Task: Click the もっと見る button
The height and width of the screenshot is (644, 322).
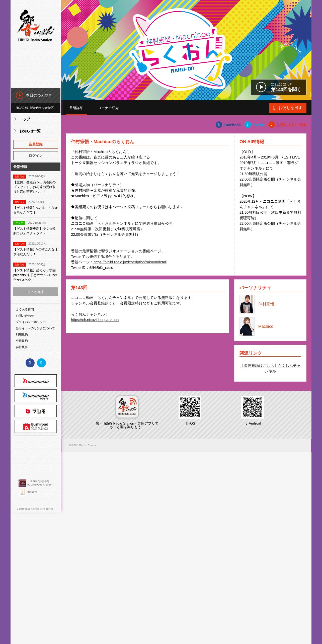Action: [x=36, y=292]
